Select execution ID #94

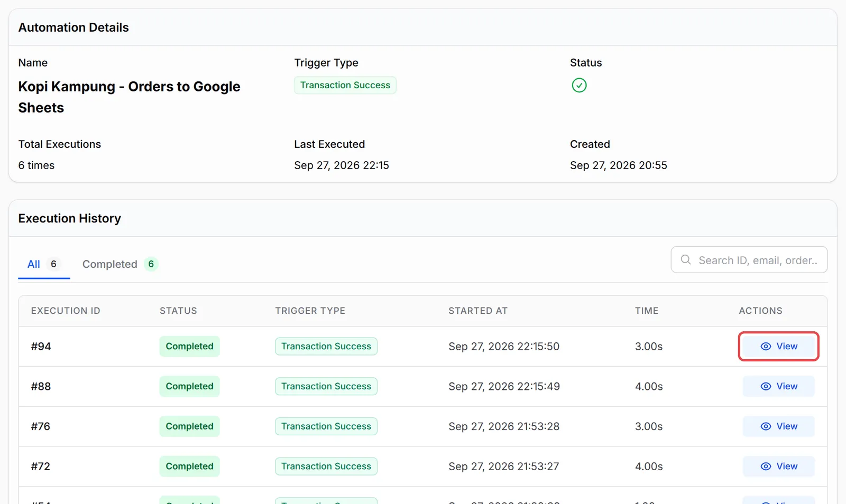41,347
